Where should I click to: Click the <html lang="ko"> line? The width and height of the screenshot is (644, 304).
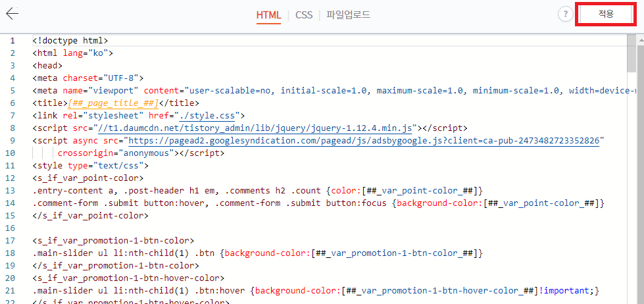(x=73, y=53)
